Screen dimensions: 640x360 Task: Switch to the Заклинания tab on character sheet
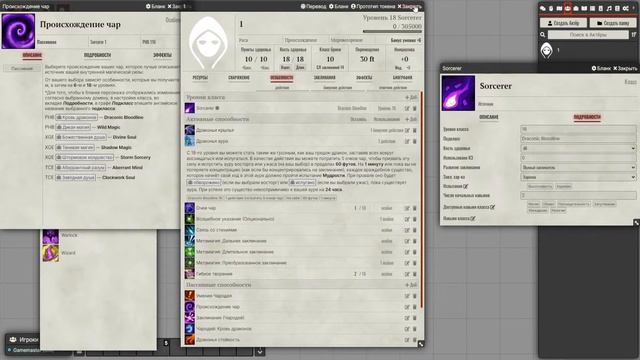(324, 78)
